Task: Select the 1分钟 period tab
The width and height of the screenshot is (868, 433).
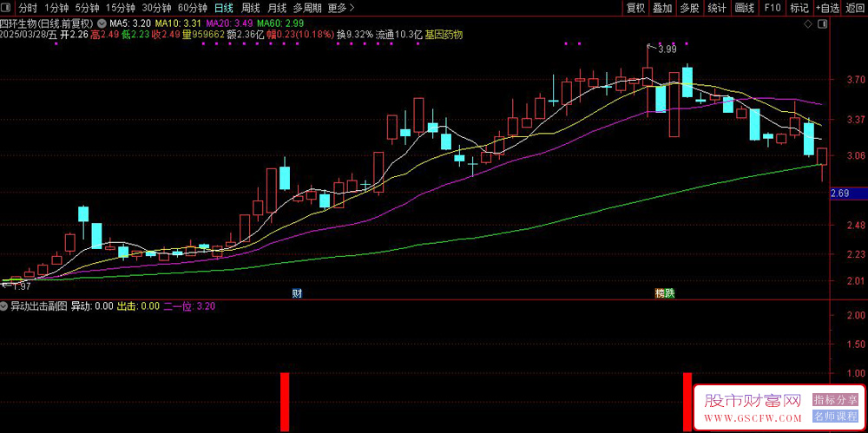Action: coord(56,8)
